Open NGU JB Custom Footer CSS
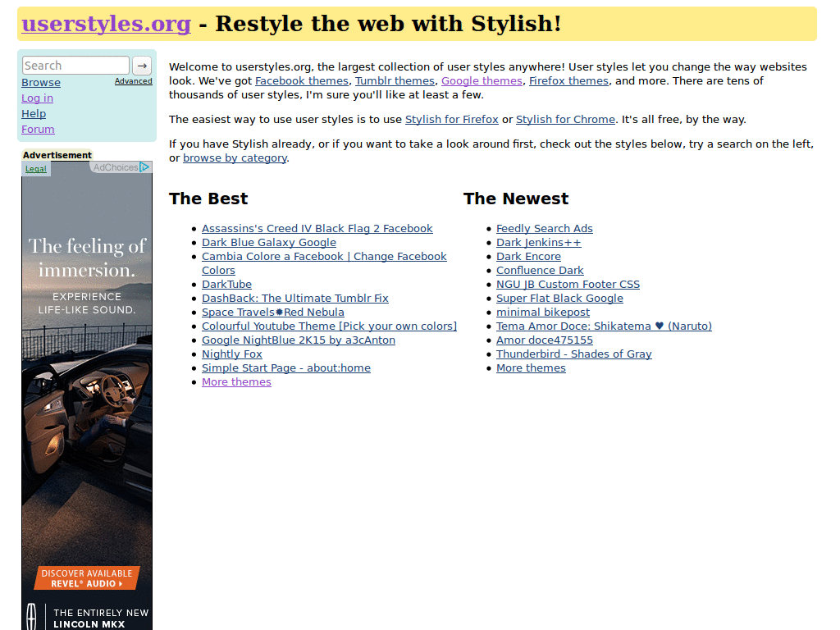This screenshot has width=840, height=630. click(x=568, y=285)
